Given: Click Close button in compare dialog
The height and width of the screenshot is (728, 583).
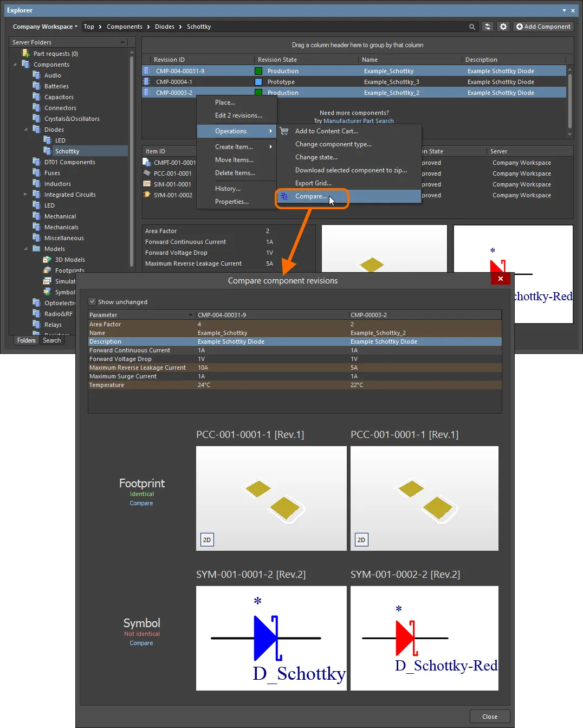Looking at the screenshot, I should tap(490, 717).
